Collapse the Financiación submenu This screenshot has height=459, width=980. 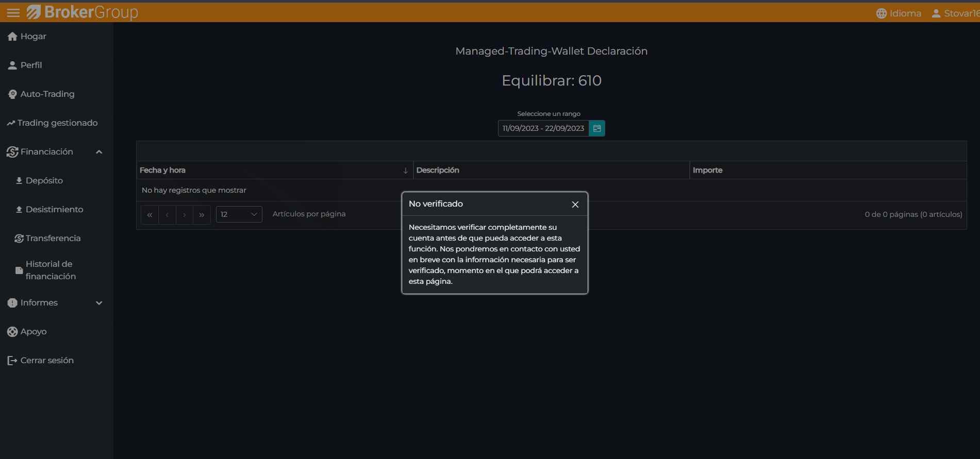[99, 152]
